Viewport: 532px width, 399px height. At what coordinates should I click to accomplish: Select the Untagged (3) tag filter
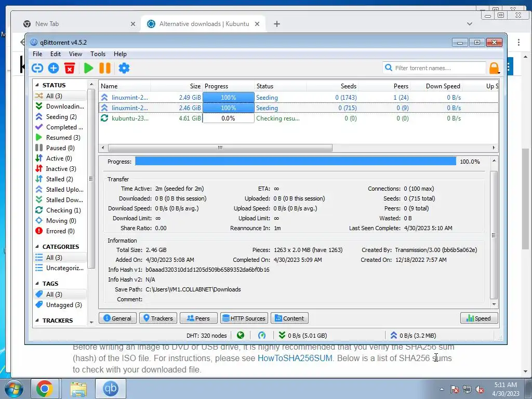pos(60,305)
